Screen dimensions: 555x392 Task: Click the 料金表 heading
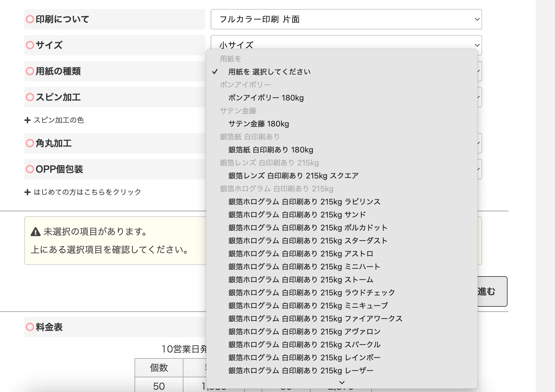[x=49, y=327]
